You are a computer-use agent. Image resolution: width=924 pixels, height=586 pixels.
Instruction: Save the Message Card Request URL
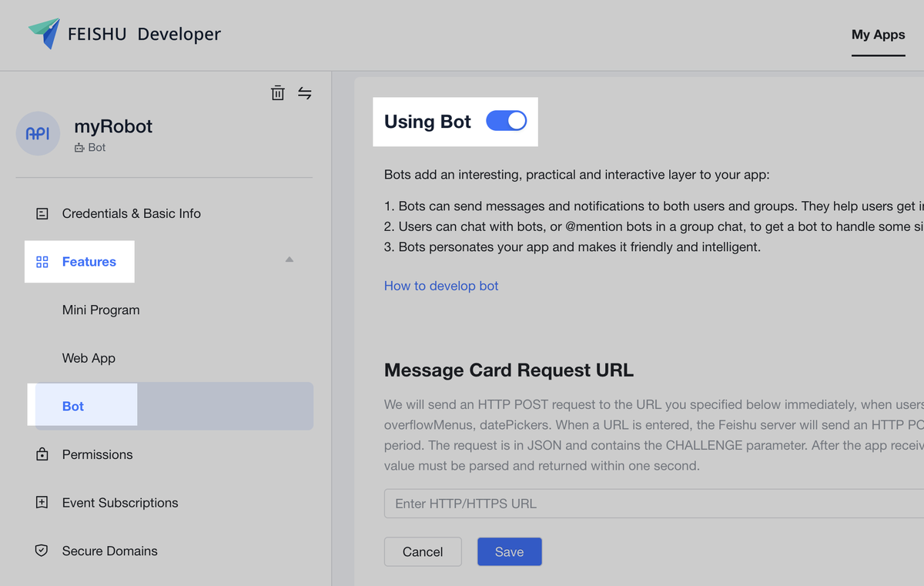pos(510,551)
